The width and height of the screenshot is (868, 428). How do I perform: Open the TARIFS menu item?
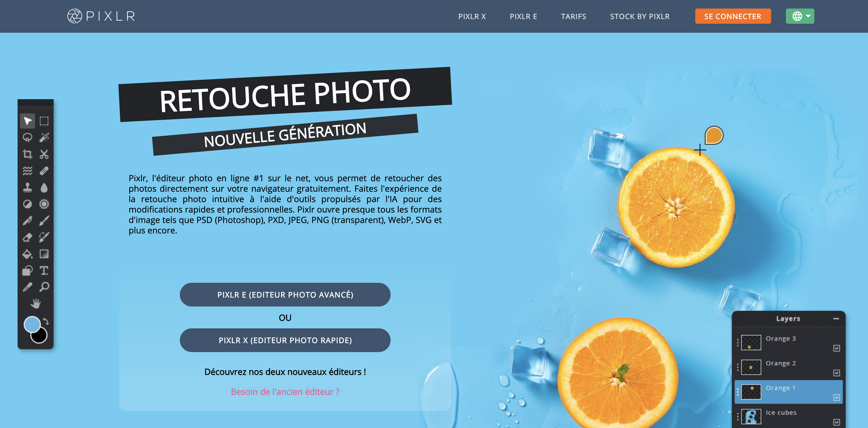click(x=574, y=17)
